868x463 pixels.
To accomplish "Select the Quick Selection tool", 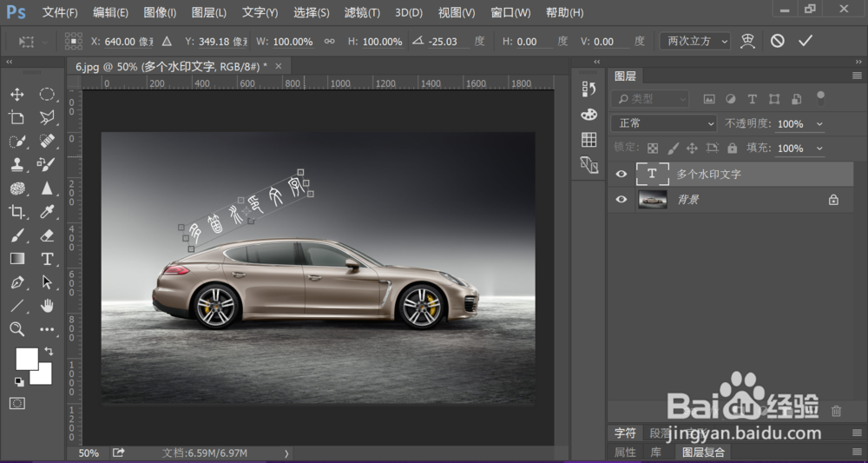I will 17,142.
